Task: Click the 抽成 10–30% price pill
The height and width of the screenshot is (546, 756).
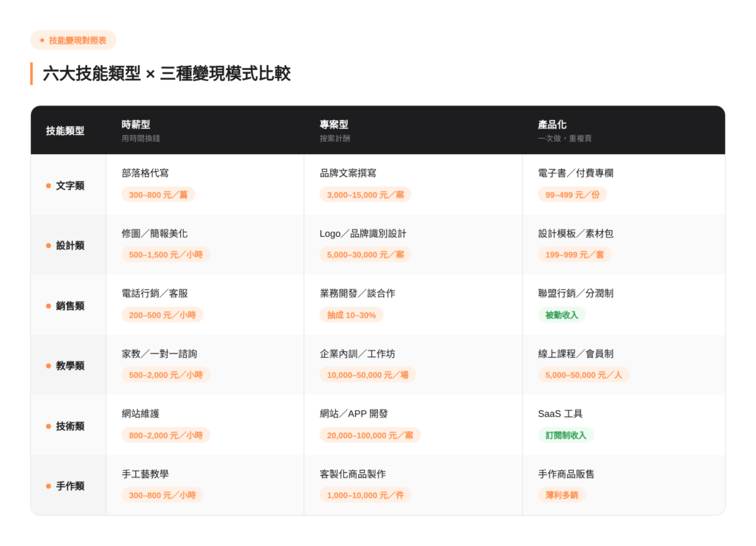Action: click(x=351, y=315)
